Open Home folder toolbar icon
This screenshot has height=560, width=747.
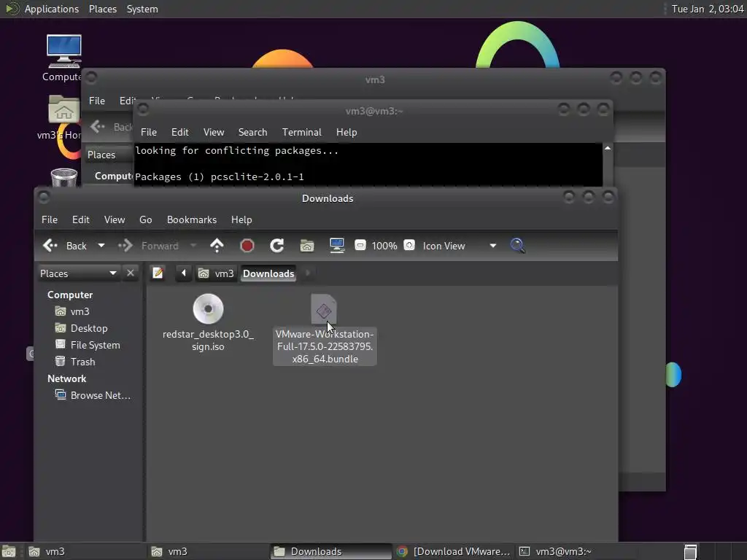307,246
